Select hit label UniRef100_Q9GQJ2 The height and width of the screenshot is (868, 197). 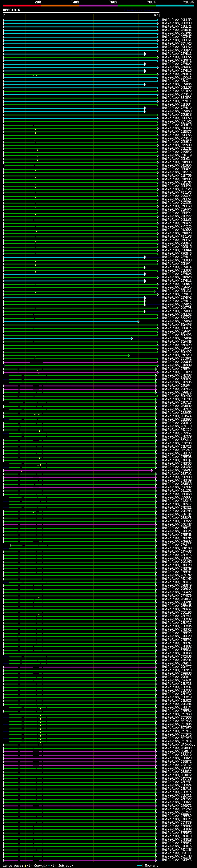tap(177, 392)
